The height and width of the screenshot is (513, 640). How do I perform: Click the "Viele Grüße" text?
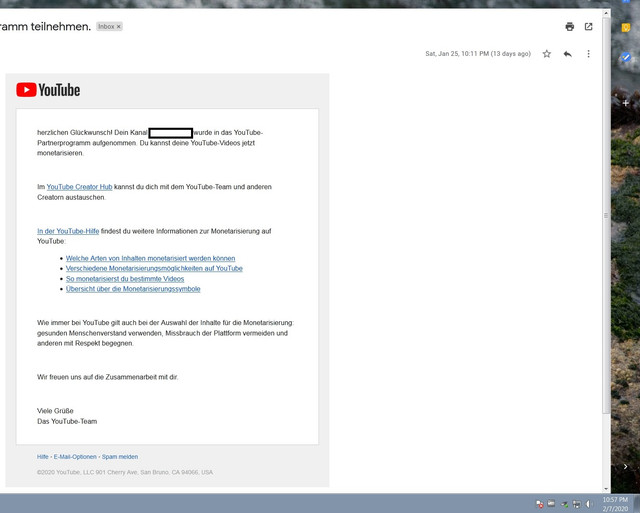pyautogui.click(x=55, y=411)
